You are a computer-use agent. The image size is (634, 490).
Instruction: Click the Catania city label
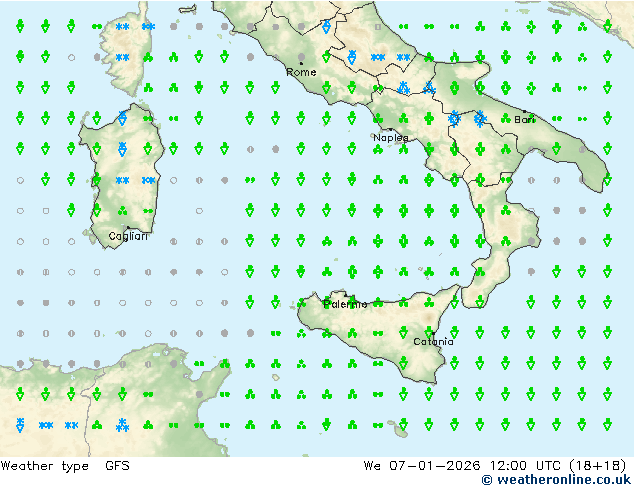[x=433, y=342]
